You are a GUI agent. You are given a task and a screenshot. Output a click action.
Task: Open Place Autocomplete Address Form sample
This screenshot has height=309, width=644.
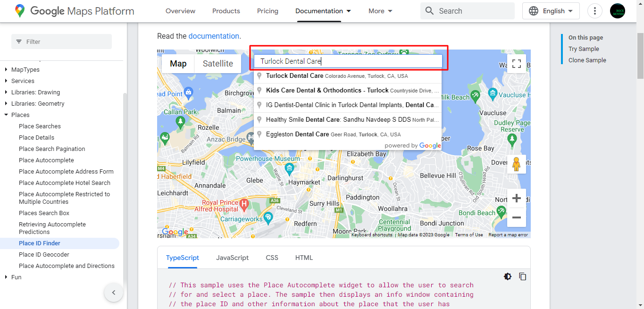(x=66, y=172)
